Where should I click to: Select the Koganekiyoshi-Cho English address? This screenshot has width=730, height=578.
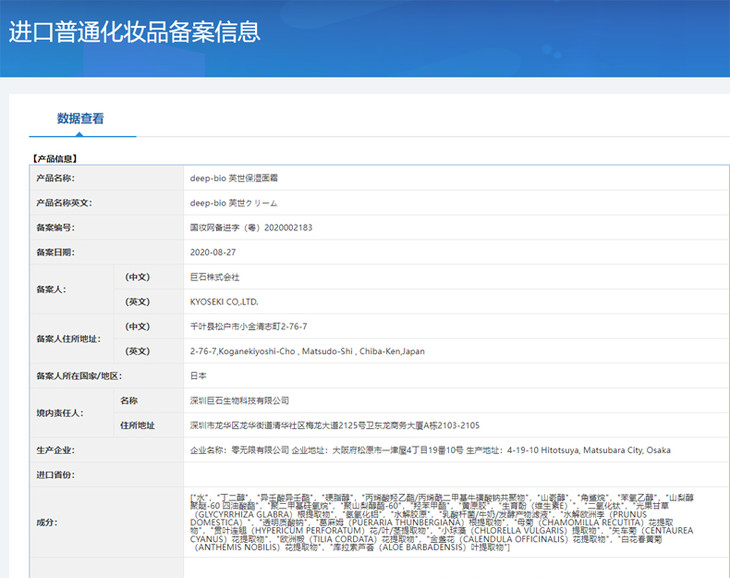pyautogui.click(x=307, y=351)
